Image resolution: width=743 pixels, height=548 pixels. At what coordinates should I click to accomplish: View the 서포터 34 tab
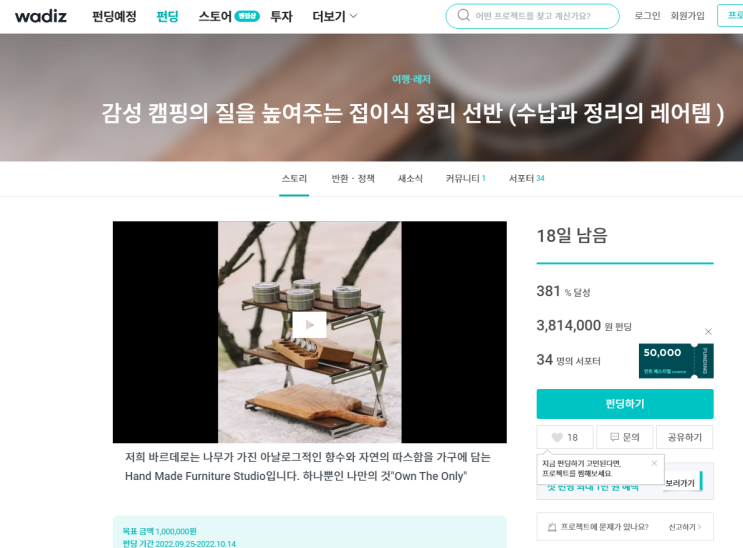(526, 178)
